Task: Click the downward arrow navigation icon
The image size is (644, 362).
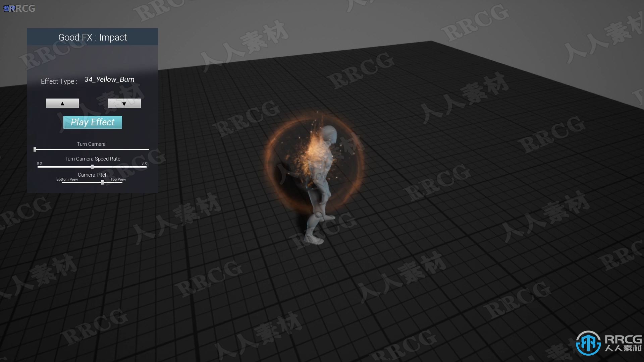Action: pos(124,103)
